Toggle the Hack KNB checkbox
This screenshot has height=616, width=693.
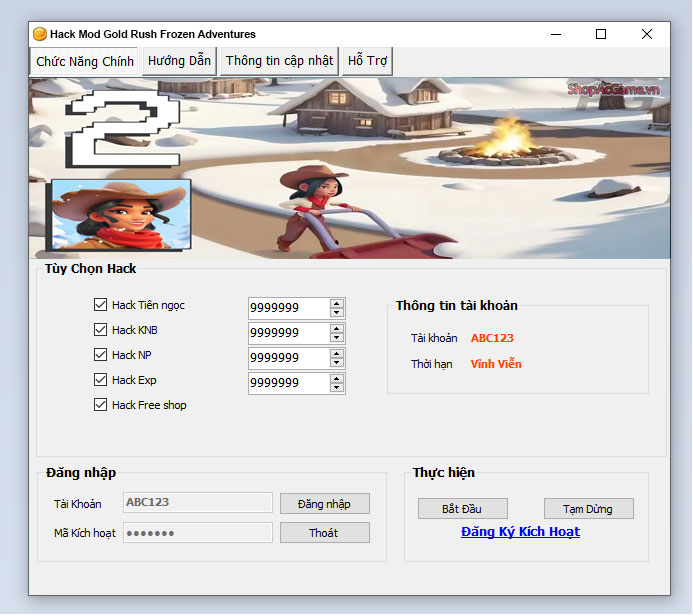click(100, 330)
